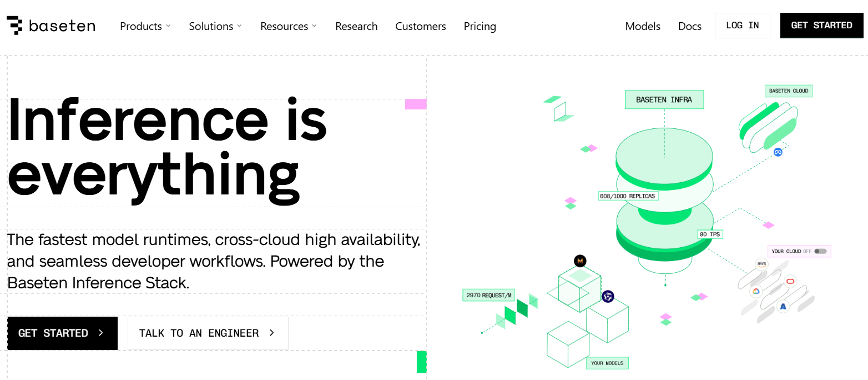
Task: Click the AWS logo icon
Action: point(761,264)
